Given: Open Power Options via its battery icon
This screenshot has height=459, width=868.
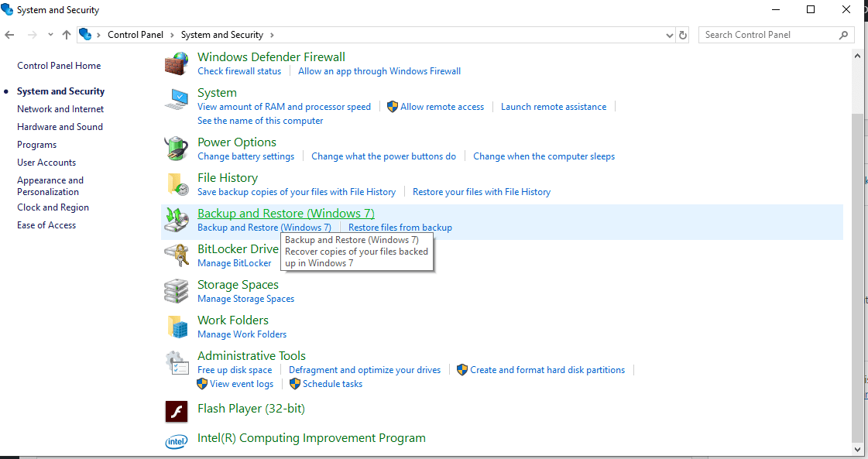Looking at the screenshot, I should coord(177,149).
